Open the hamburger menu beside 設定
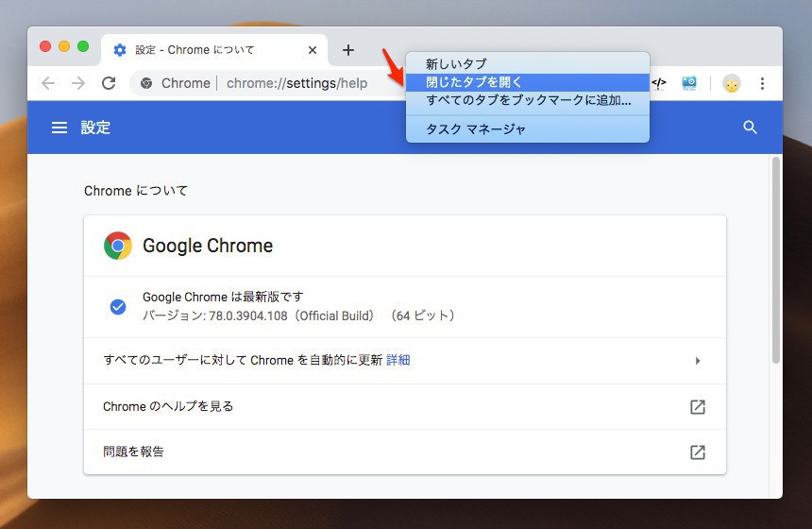The image size is (812, 529). [59, 128]
